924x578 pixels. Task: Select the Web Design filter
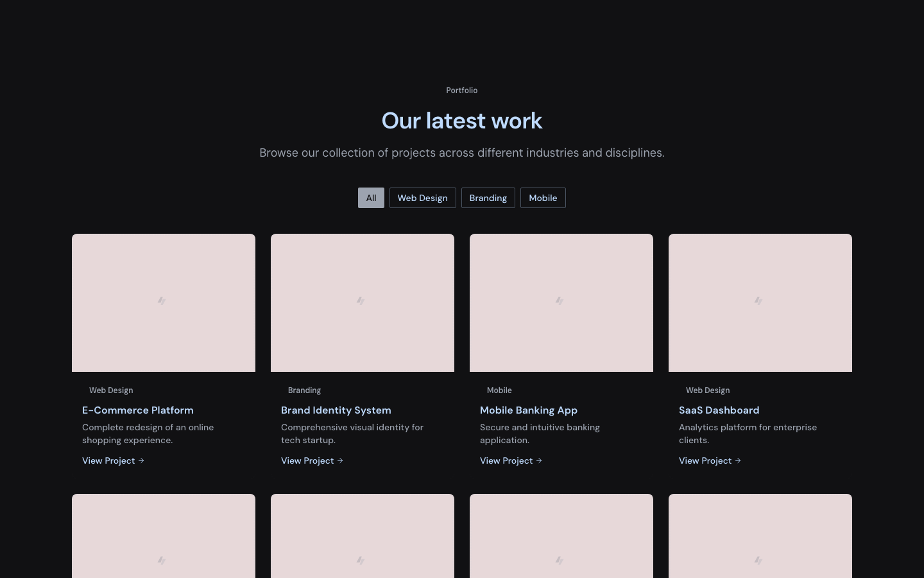pos(422,198)
